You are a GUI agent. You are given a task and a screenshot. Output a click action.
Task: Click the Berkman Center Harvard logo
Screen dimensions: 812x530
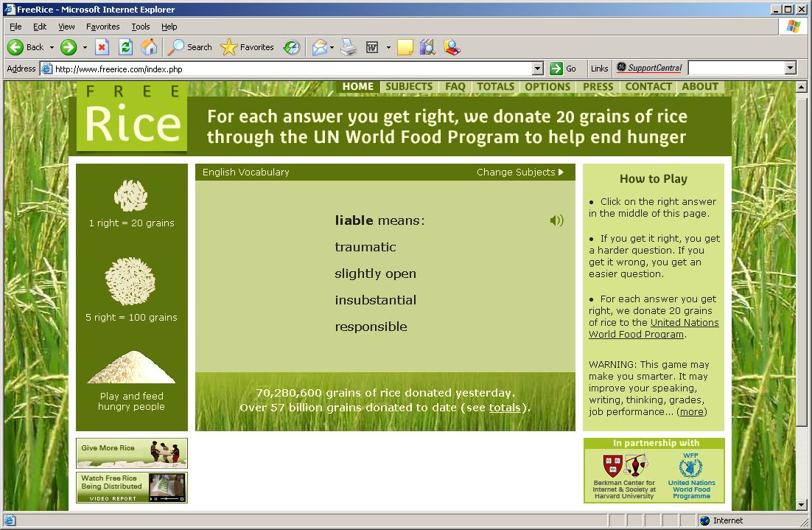pyautogui.click(x=624, y=477)
